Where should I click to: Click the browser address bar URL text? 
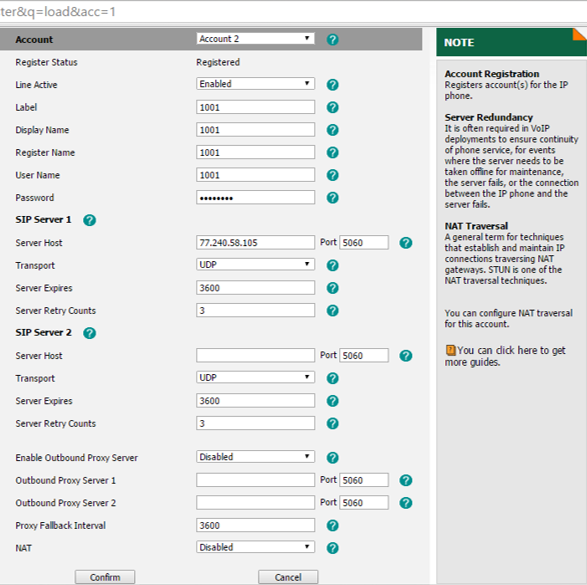click(x=58, y=12)
